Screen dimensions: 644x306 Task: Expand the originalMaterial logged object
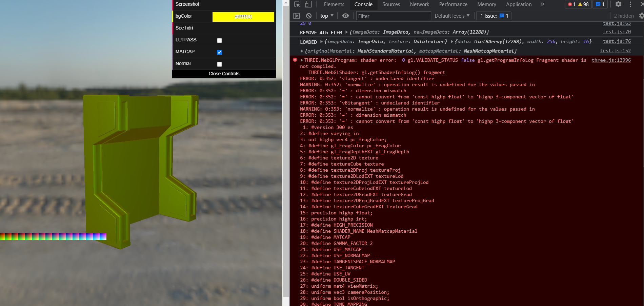pos(302,51)
